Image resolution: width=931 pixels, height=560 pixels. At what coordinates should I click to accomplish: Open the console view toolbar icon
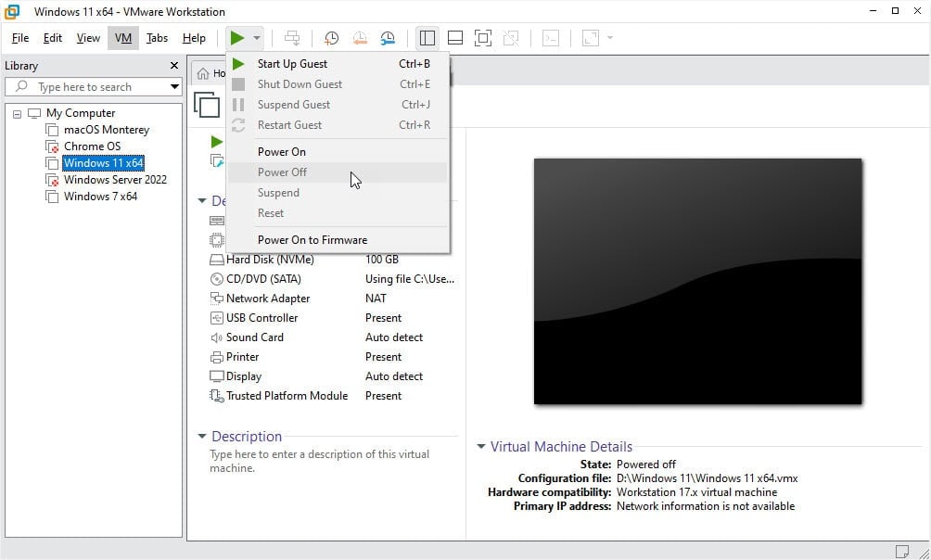[551, 38]
